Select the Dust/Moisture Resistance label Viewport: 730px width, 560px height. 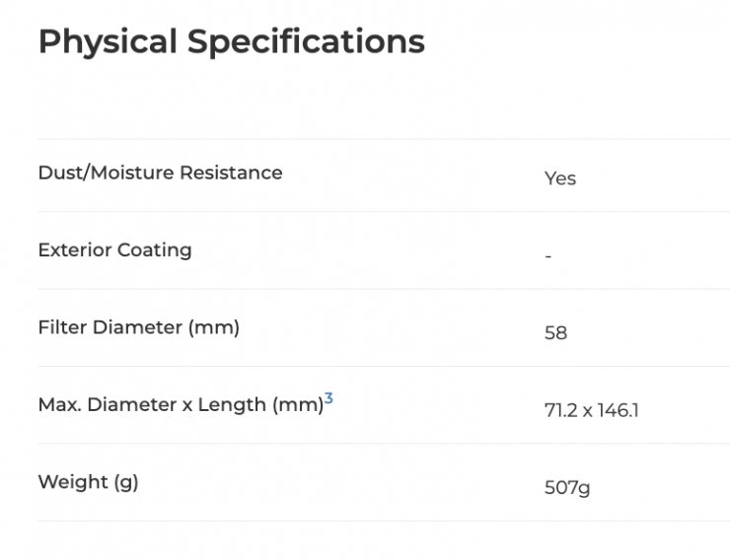coord(160,173)
